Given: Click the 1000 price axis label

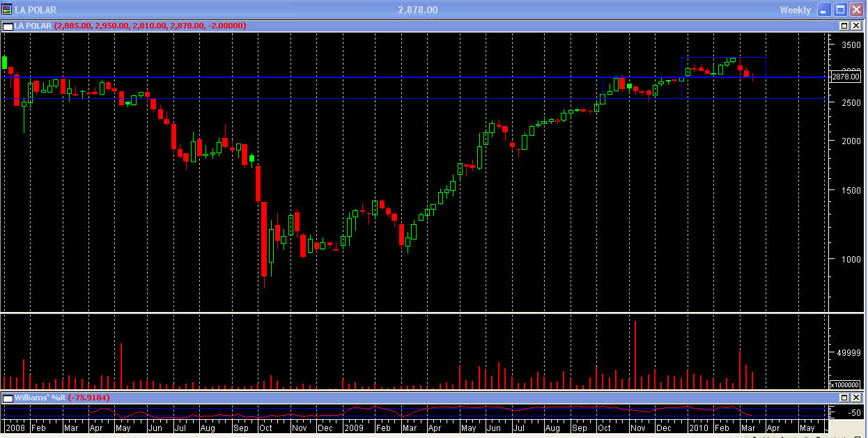Looking at the screenshot, I should click(x=851, y=259).
